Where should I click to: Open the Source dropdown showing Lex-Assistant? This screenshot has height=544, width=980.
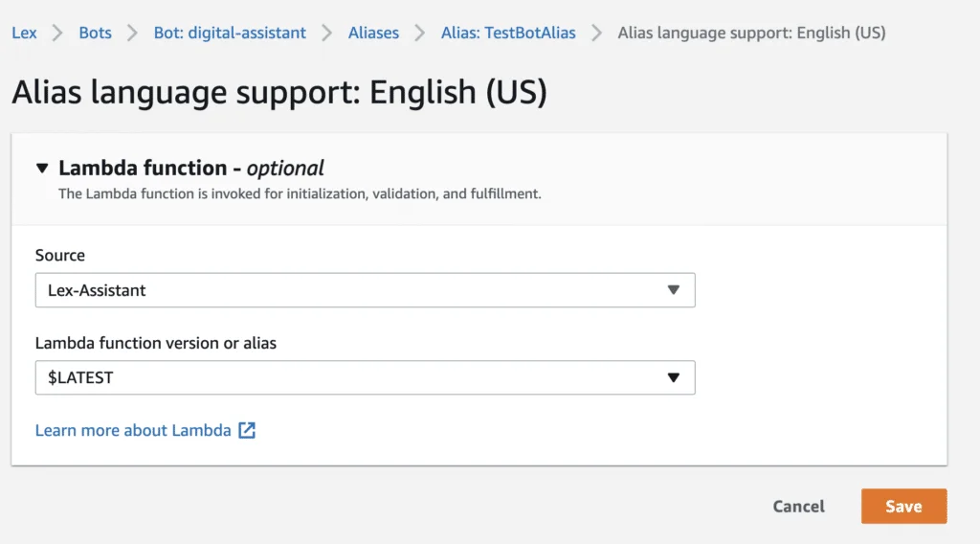365,290
